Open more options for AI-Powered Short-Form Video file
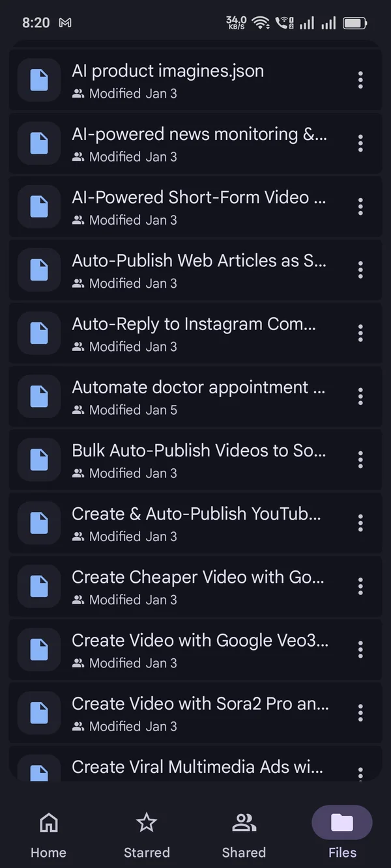This screenshot has width=391, height=868. click(360, 206)
